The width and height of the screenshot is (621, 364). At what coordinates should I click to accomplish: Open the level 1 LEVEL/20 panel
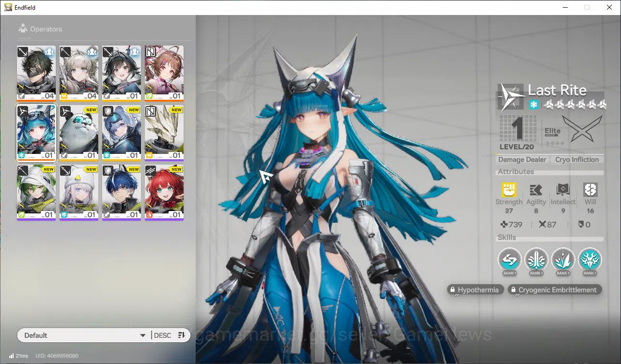pos(518,133)
